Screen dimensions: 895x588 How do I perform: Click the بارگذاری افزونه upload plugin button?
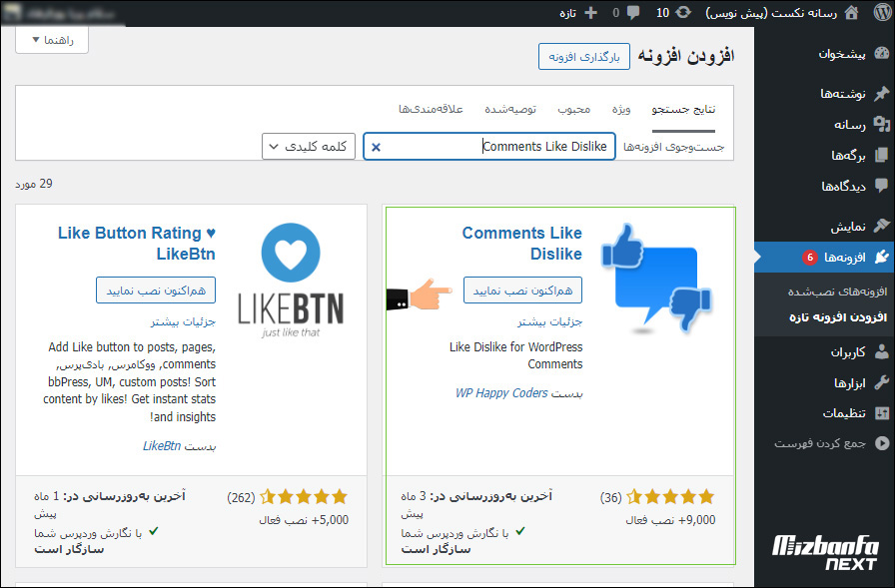[584, 57]
